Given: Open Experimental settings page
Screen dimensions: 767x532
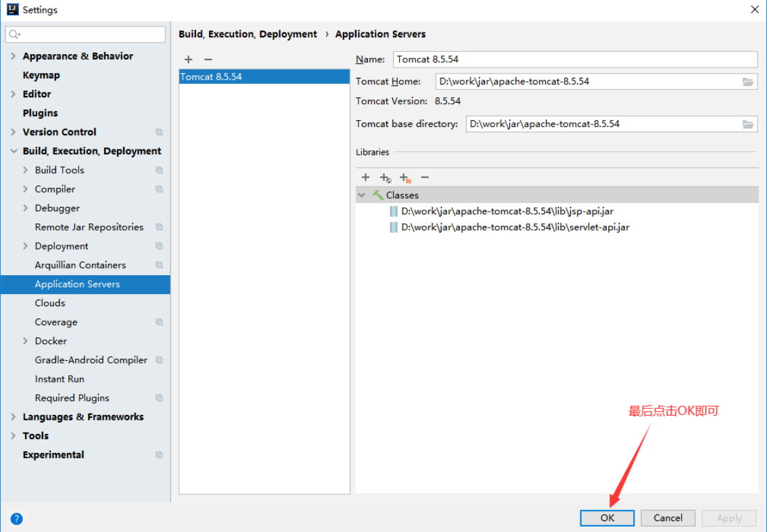Looking at the screenshot, I should pyautogui.click(x=53, y=455).
